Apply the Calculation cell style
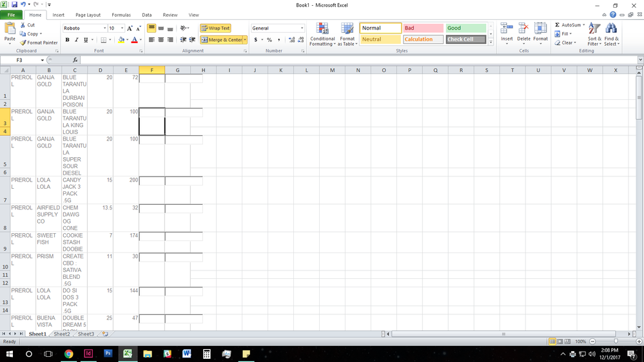This screenshot has height=362, width=644. tap(423, 39)
